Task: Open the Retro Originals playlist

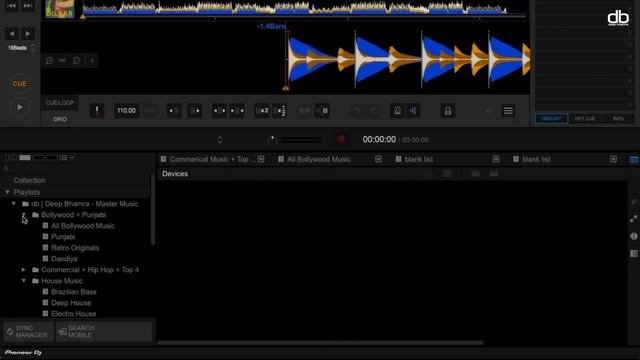Action: 75,248
